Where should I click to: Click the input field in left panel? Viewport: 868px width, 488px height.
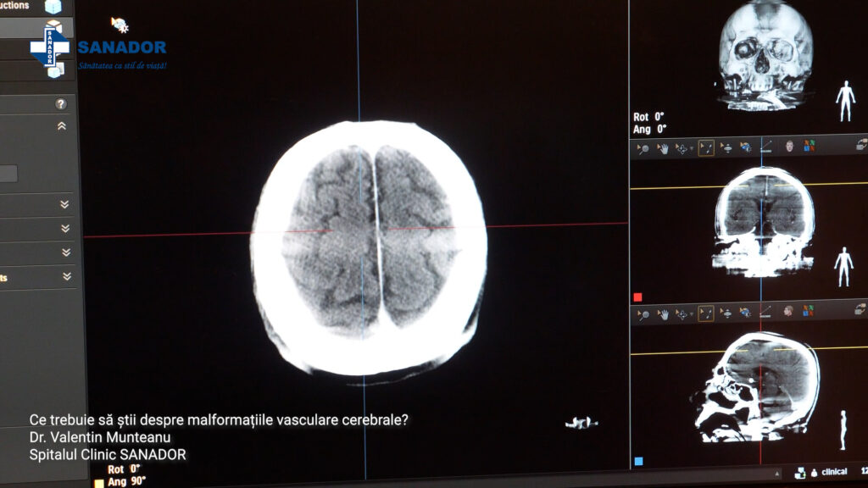pyautogui.click(x=8, y=174)
